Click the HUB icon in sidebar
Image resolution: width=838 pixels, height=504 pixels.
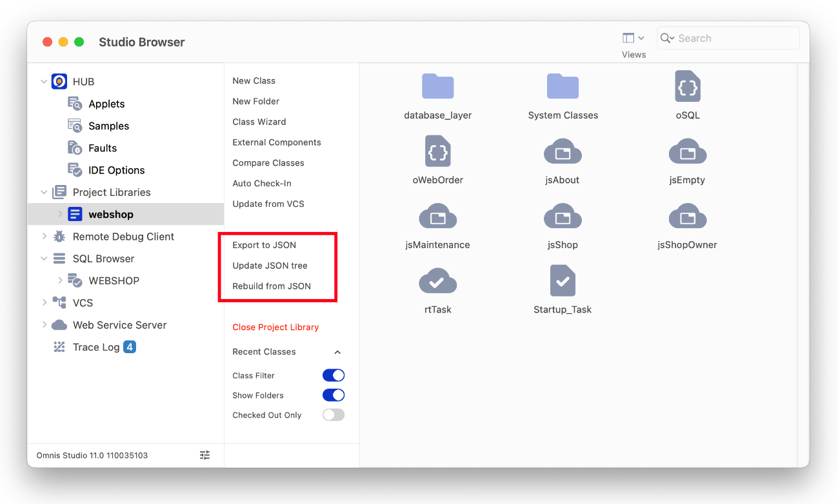click(59, 82)
